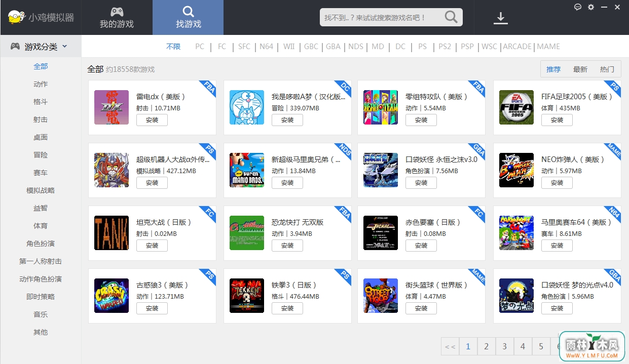Select the 模拟战略 category in the sidebar
This screenshot has width=629, height=364.
pyautogui.click(x=41, y=190)
